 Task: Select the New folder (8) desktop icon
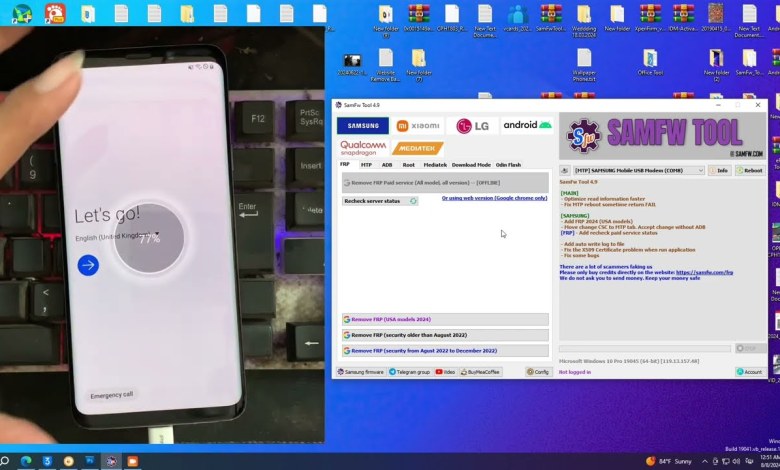pos(386,21)
